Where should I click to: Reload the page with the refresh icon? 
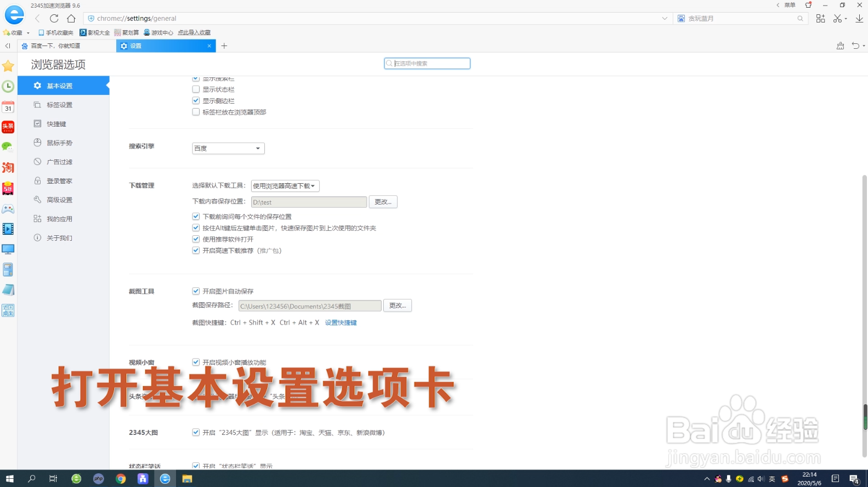(54, 18)
